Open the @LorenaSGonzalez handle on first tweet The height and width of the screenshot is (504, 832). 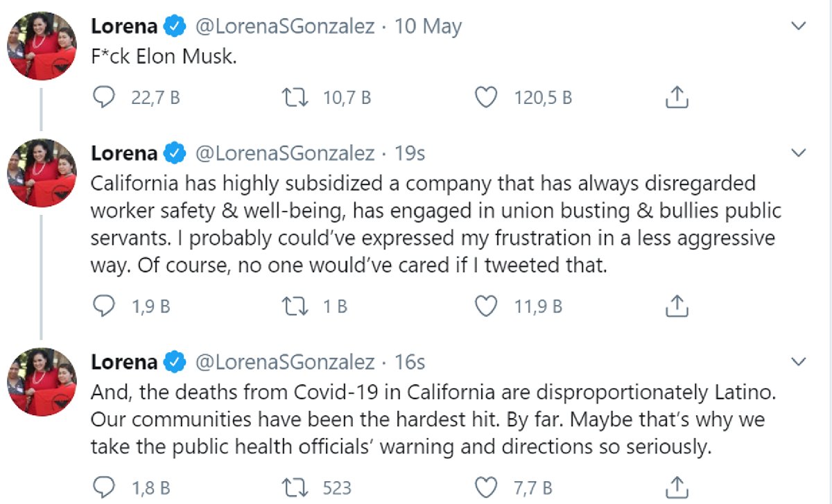(286, 27)
